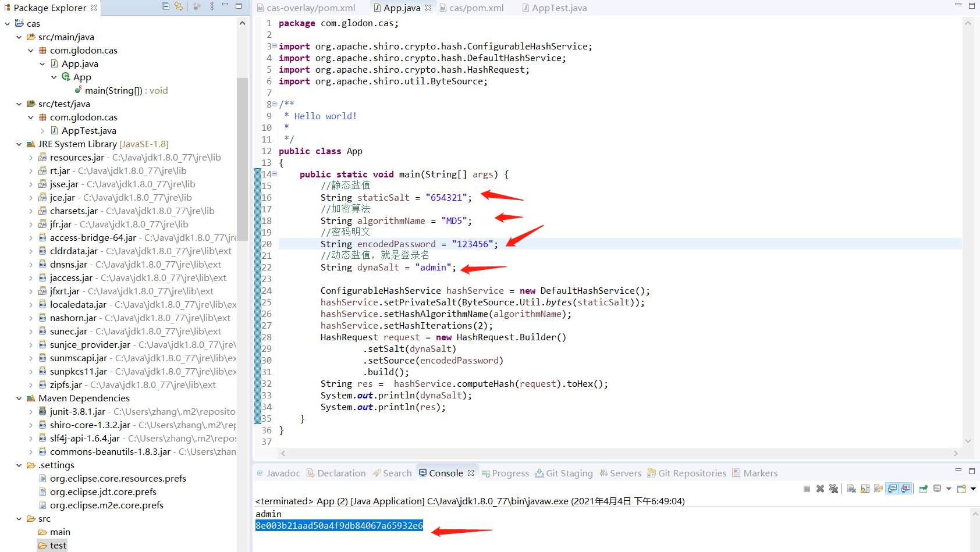Open the Servers view tab
The height and width of the screenshot is (552, 980).
(620, 473)
